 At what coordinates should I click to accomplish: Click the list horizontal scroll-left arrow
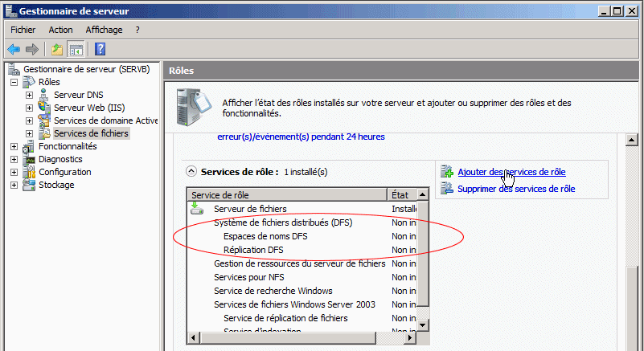pyautogui.click(x=194, y=338)
